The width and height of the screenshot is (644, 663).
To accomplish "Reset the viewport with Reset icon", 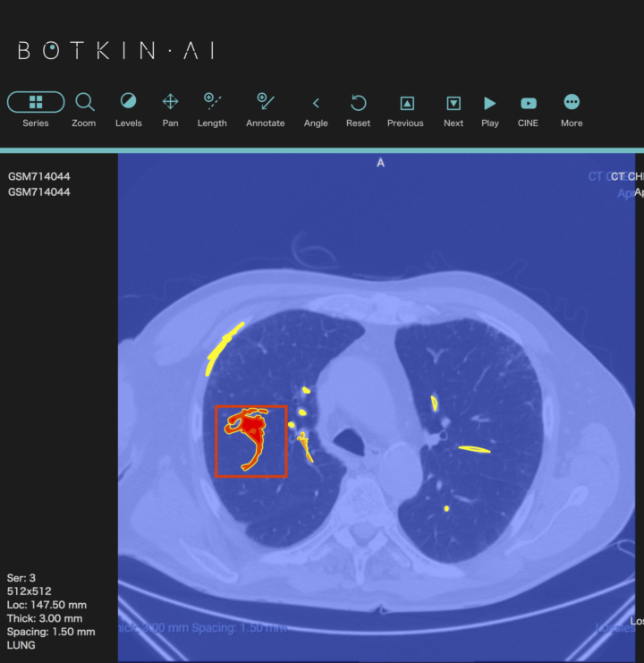I will tap(358, 102).
